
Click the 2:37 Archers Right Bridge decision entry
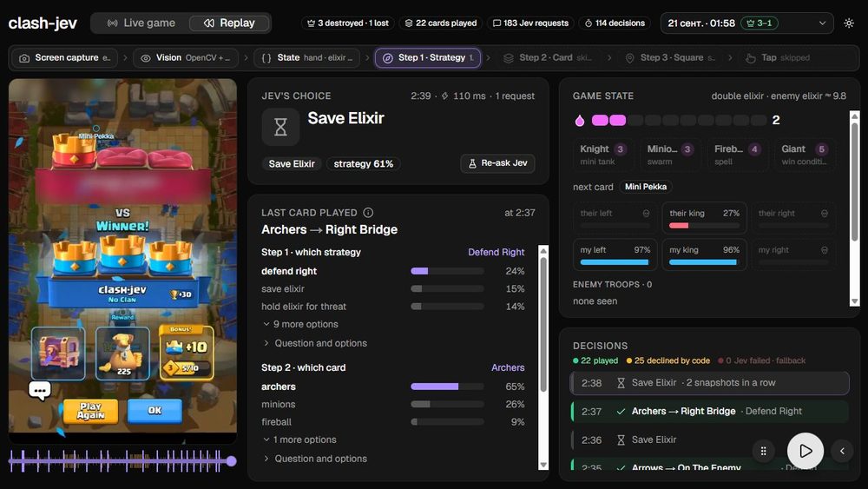tap(709, 411)
